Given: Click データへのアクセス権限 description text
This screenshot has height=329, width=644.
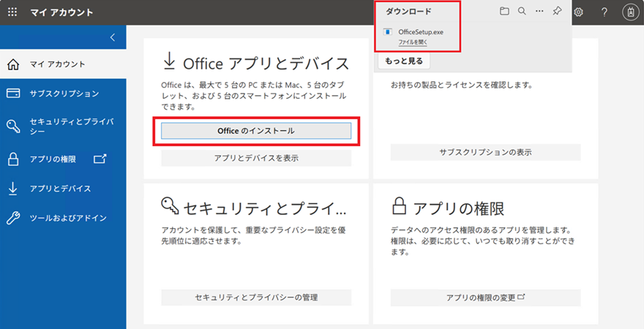Looking at the screenshot, I should (482, 241).
